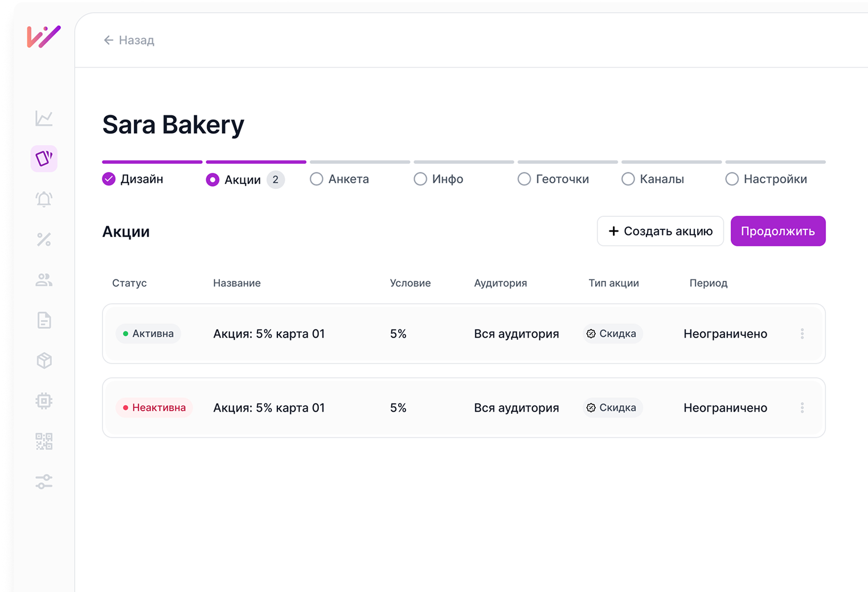Screen dimensions: 868x592
Task: Select the Геоточки step radio button
Action: click(x=524, y=179)
